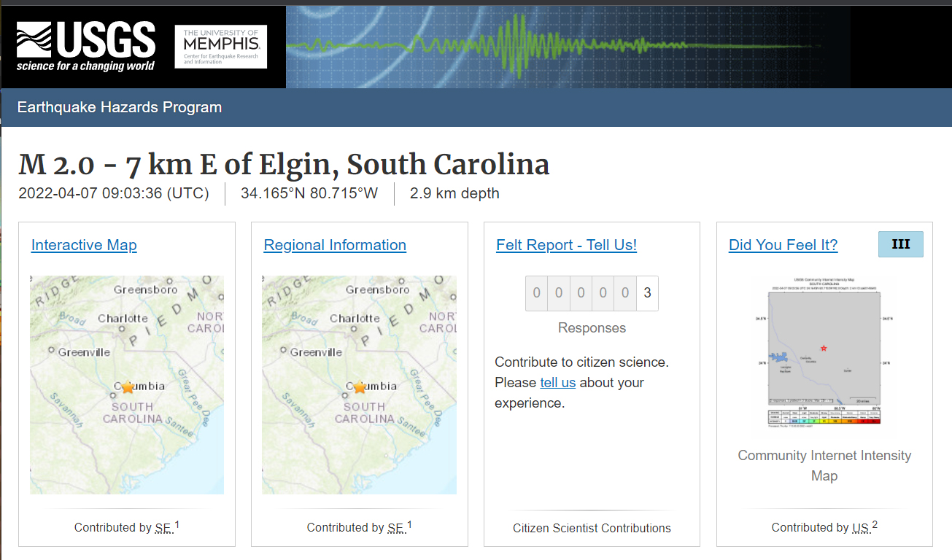Open Felt Report - Tell Us! link
The width and height of the screenshot is (952, 560).
[x=566, y=245]
